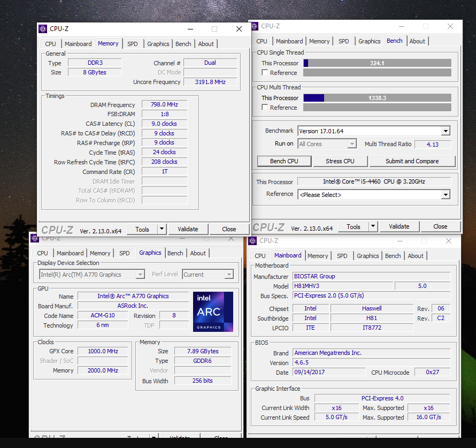Open the Benchmark version dropdown
The image size is (476, 448).
tap(446, 131)
